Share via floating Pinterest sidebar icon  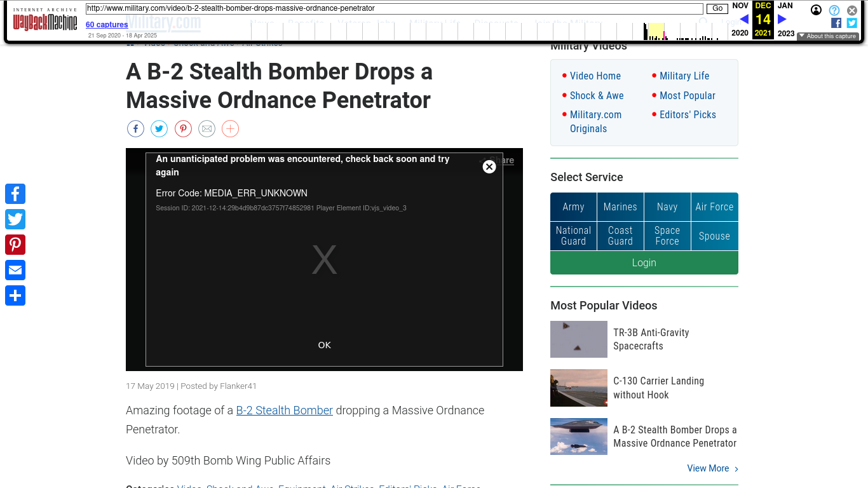pyautogui.click(x=15, y=245)
